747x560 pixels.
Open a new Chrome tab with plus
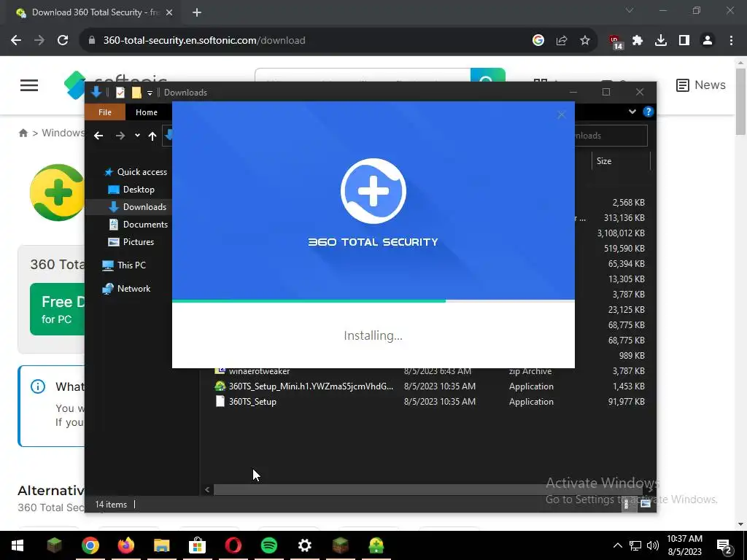coord(197,12)
